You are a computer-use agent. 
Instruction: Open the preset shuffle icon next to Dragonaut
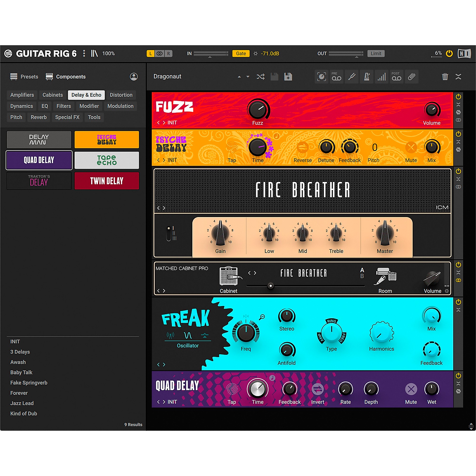point(260,77)
